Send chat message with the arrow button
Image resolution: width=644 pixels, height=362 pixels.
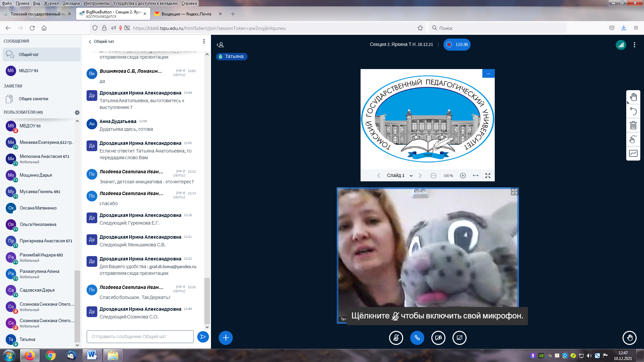(203, 337)
